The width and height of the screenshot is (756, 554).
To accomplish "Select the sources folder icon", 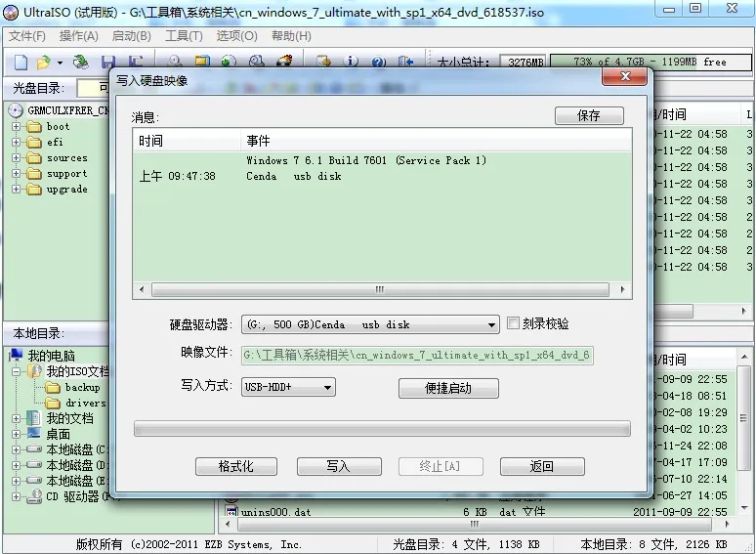I will tap(34, 158).
